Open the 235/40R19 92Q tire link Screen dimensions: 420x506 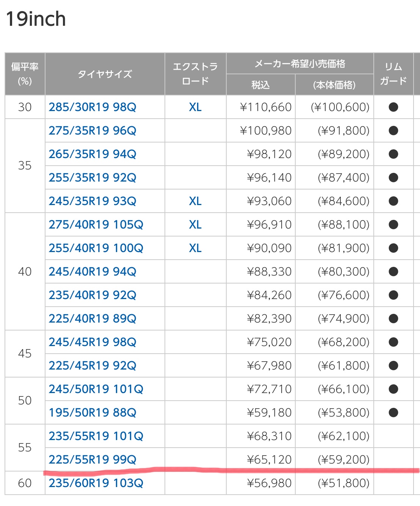coord(92,295)
